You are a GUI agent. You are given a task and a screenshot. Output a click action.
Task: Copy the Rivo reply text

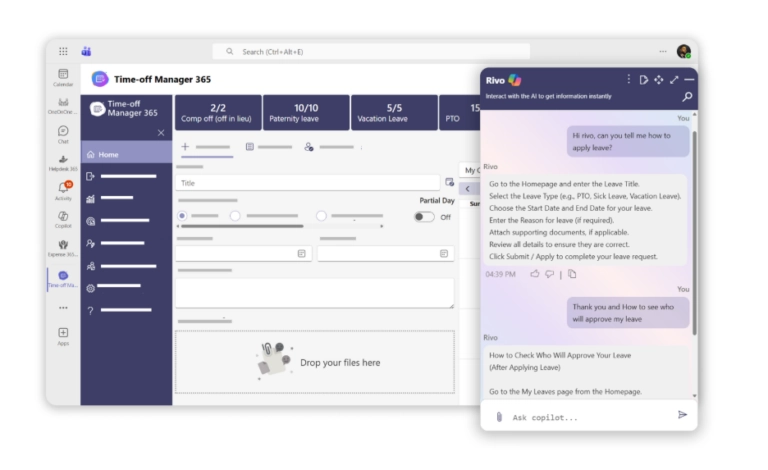pyautogui.click(x=572, y=274)
